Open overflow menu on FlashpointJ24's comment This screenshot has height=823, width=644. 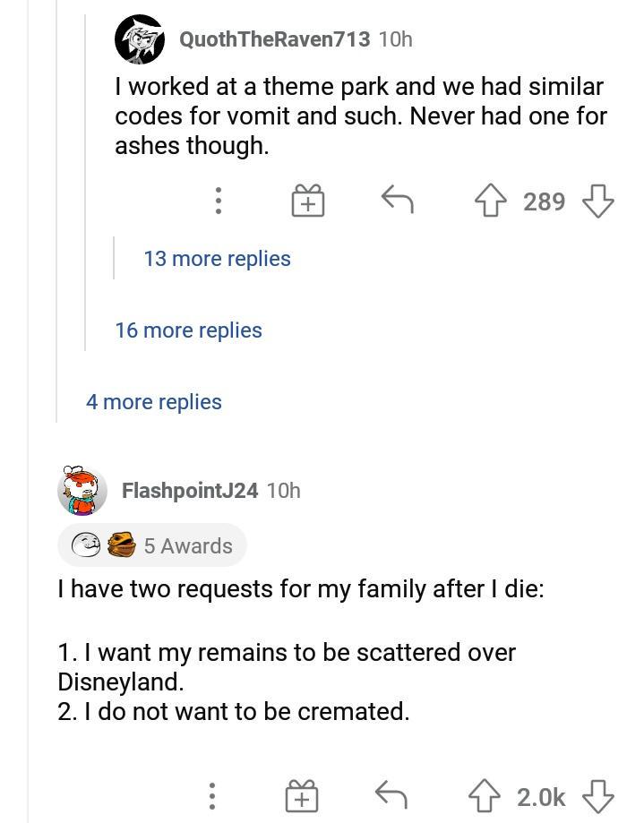click(x=212, y=793)
